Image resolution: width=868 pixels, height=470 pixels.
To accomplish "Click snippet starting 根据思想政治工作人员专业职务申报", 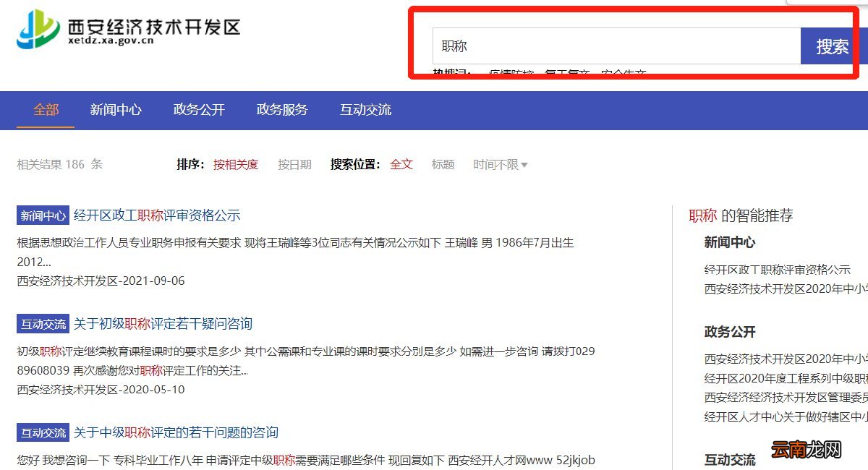I will 295,252.
